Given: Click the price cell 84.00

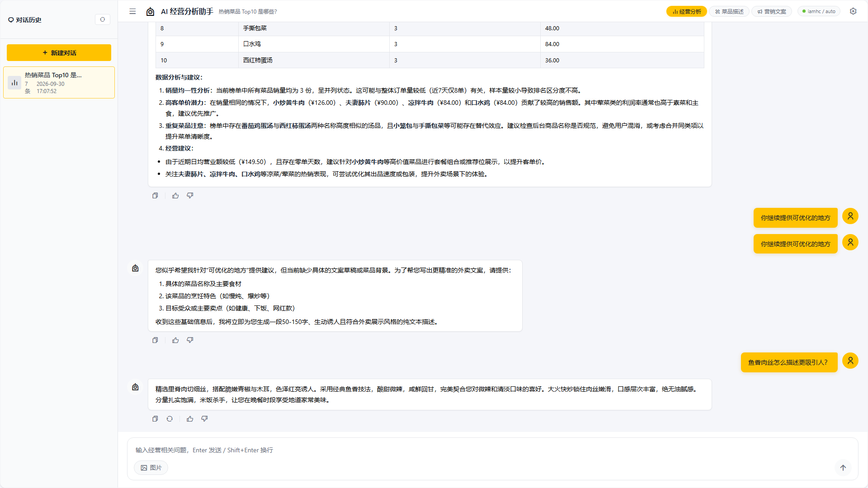Looking at the screenshot, I should [x=622, y=44].
